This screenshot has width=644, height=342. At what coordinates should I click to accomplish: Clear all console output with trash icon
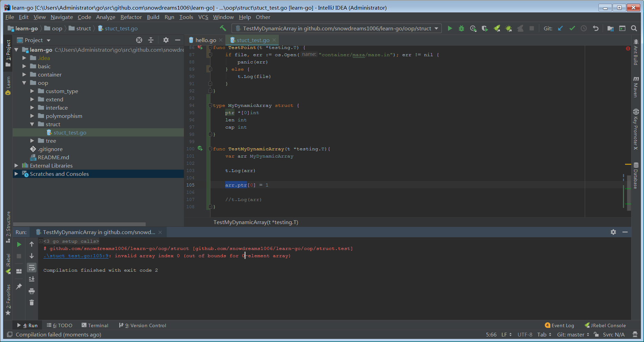32,302
